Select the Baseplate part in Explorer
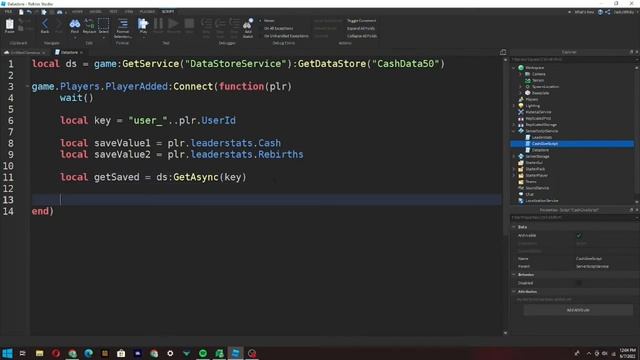The width and height of the screenshot is (640, 360). [x=537, y=93]
